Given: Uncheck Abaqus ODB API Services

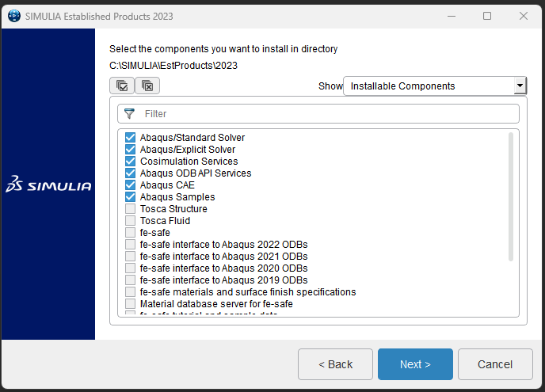Looking at the screenshot, I should click(131, 173).
